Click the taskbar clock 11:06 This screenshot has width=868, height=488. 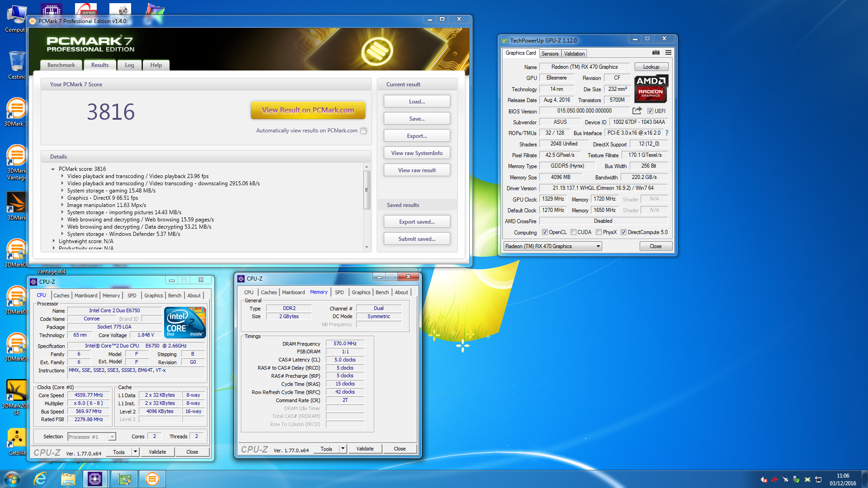[843, 476]
